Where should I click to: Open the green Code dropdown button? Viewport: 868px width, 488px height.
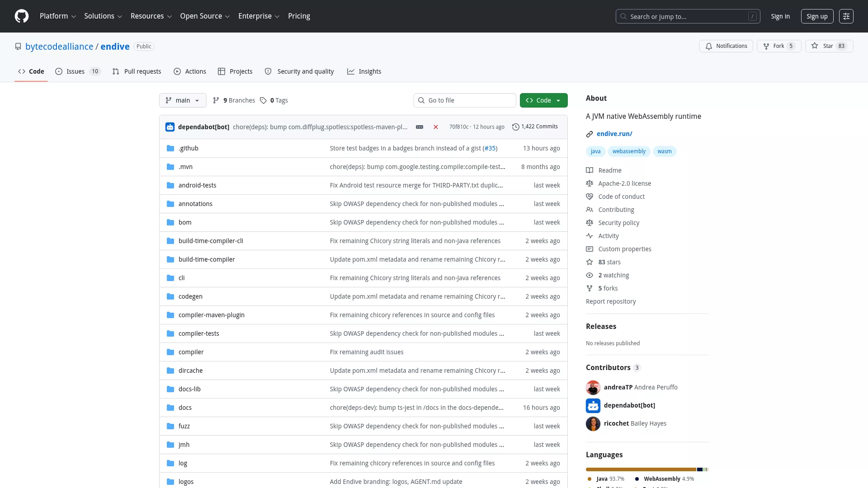pos(543,100)
